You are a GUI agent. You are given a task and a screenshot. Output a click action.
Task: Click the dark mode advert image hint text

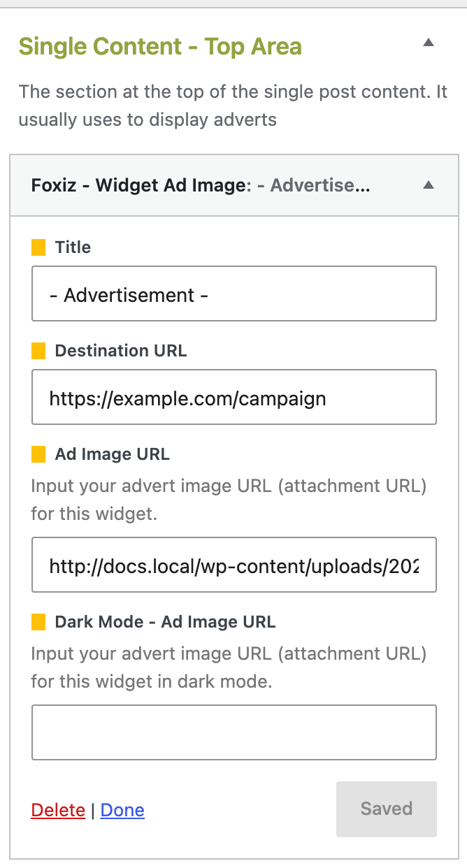point(229,667)
